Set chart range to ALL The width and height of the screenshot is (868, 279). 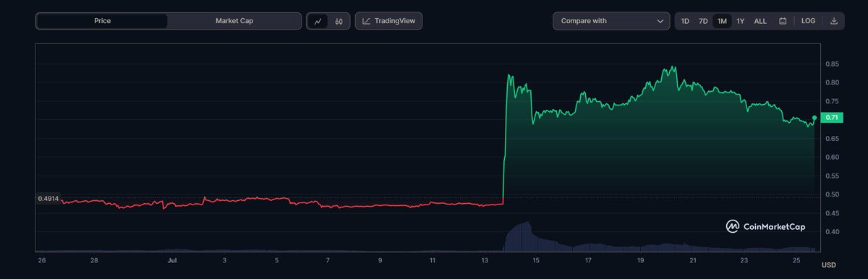[760, 21]
